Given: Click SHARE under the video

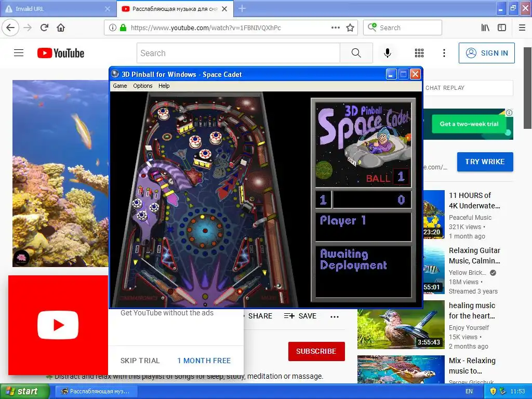Looking at the screenshot, I should [x=260, y=316].
